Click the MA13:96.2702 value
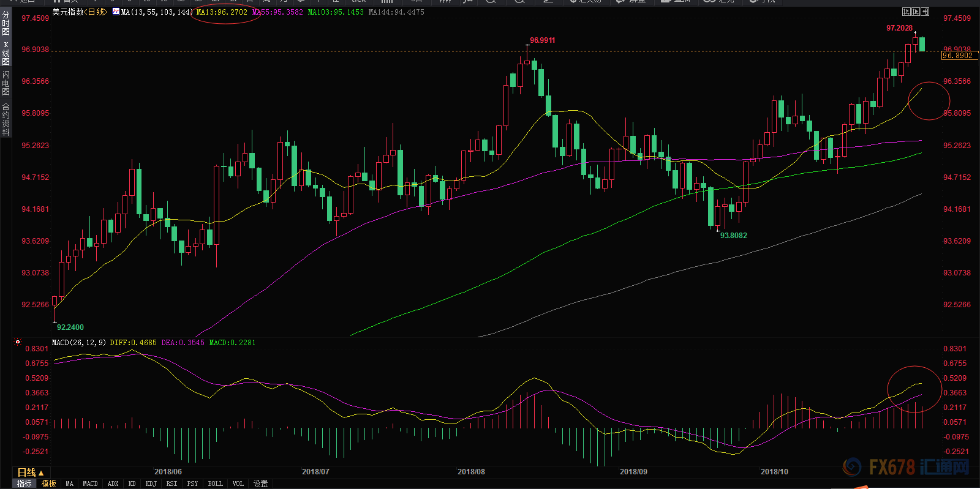980x489 pixels. click(222, 12)
